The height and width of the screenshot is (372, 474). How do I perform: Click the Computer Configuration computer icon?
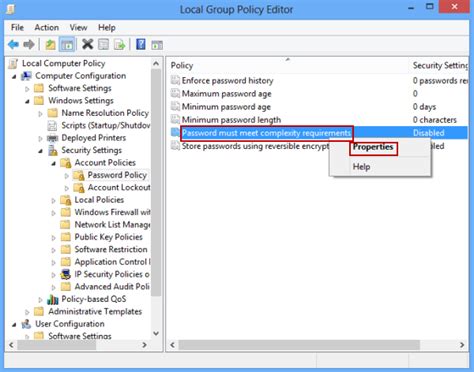pyautogui.click(x=26, y=76)
